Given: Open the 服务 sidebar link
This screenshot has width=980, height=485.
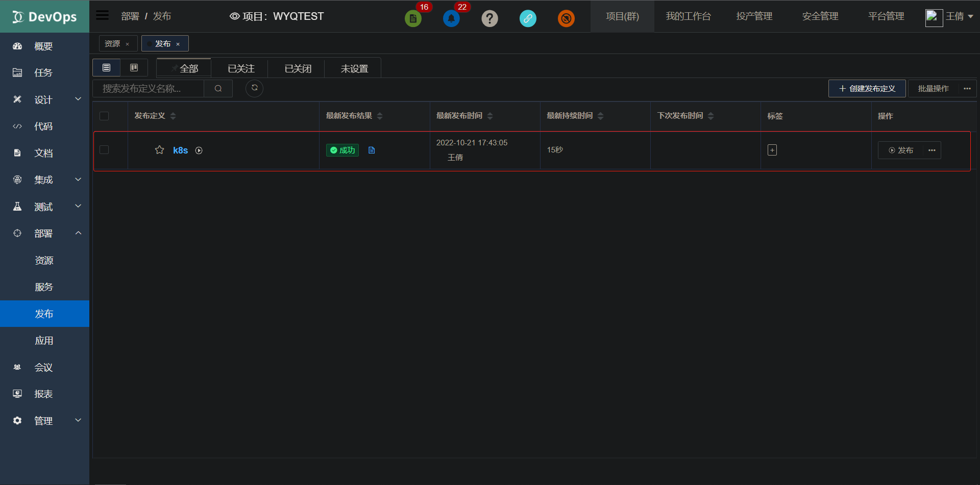Looking at the screenshot, I should 44,287.
